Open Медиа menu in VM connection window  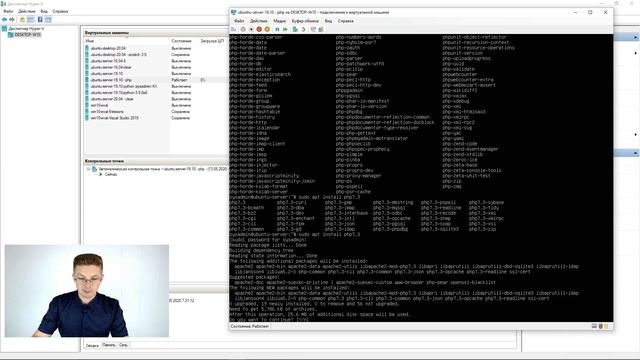tap(280, 21)
